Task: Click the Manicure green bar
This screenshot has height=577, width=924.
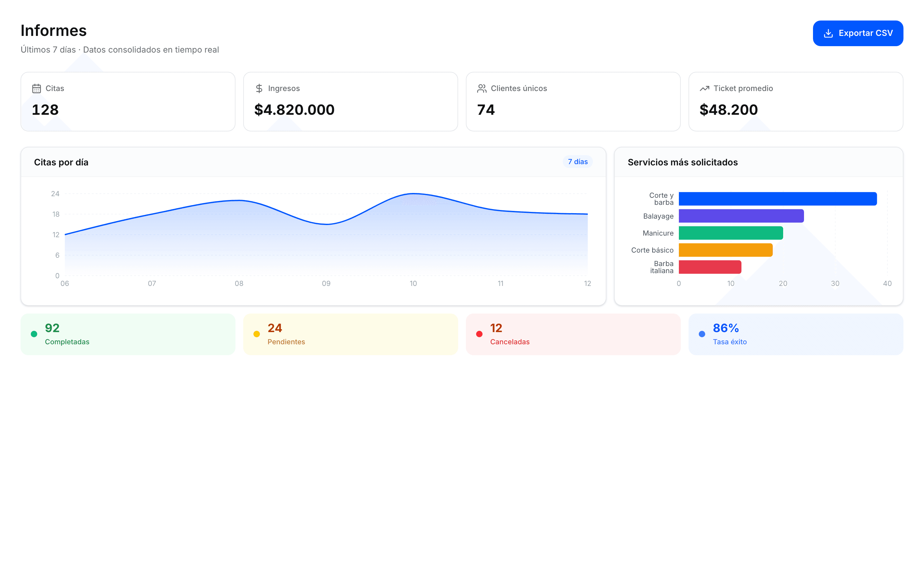Action: pos(731,233)
